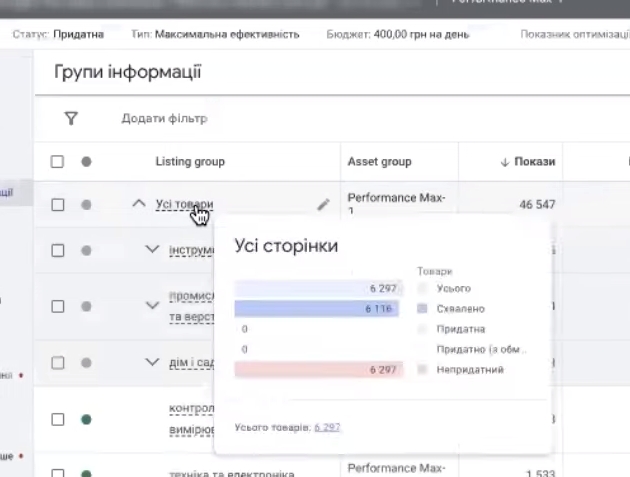Click the Додати фільтр button
Screen dimensions: 630x477
(164, 119)
